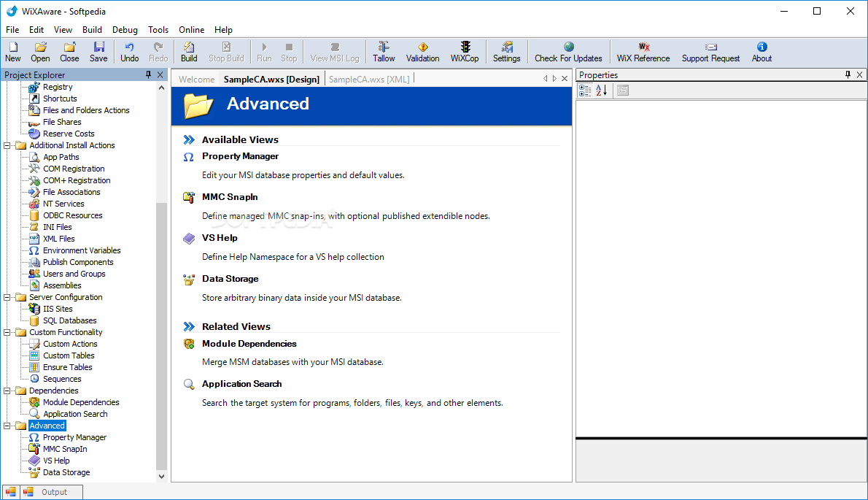Click the Application Search magnifier icon in Related Views
This screenshot has height=500, width=868.
click(189, 384)
